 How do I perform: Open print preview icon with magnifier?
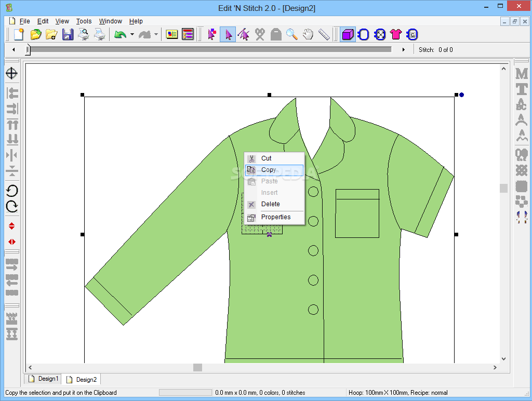click(84, 34)
